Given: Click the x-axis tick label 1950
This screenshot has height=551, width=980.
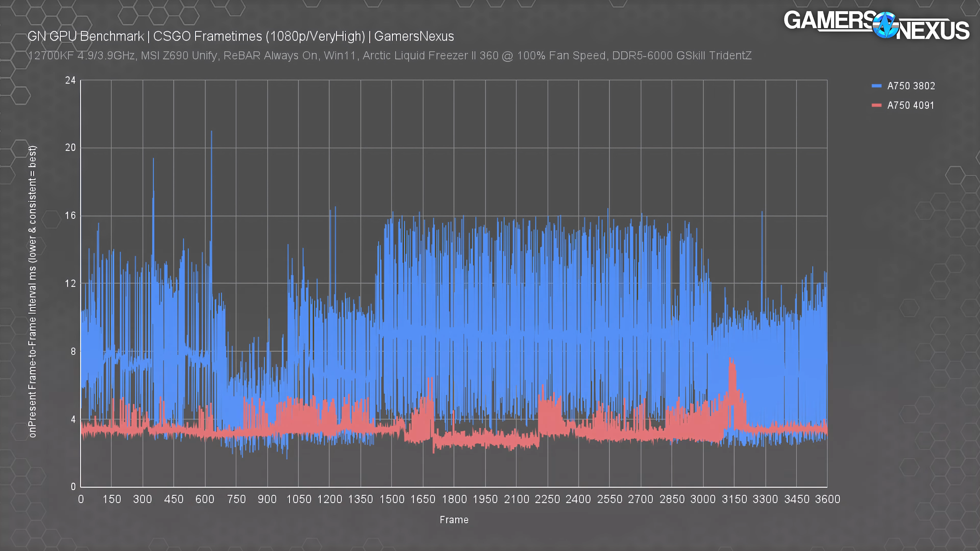Looking at the screenshot, I should tap(485, 499).
